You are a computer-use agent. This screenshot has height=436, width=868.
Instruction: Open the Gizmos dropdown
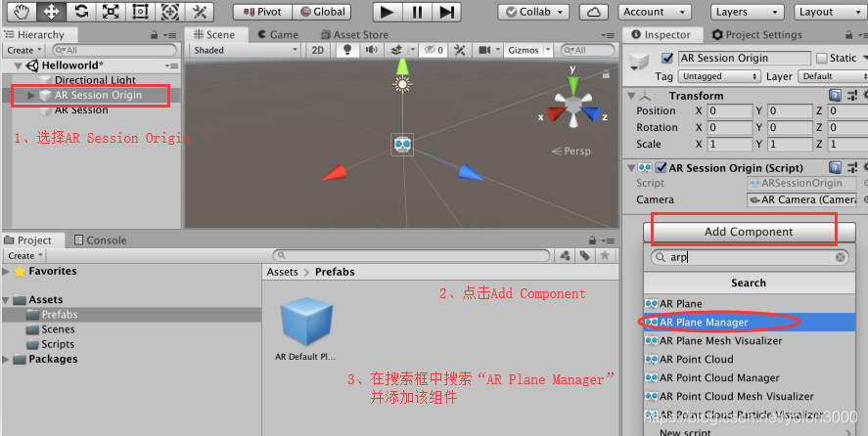coord(528,50)
